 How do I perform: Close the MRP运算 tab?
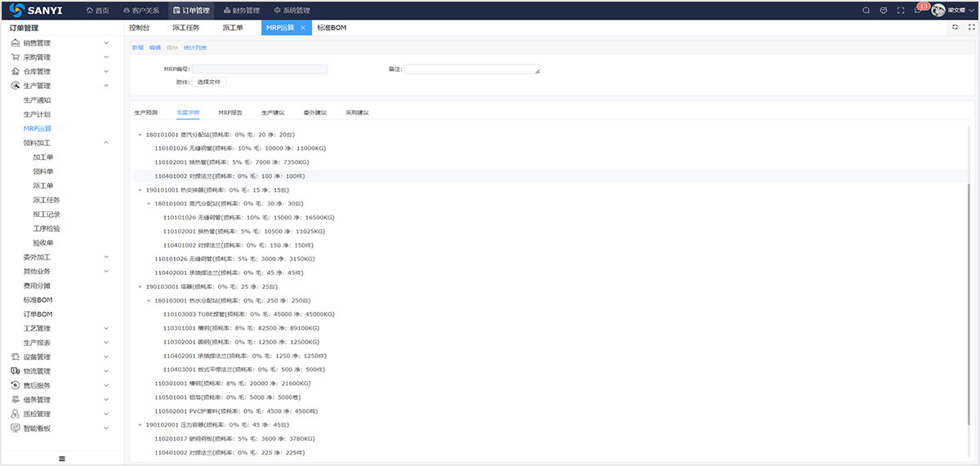(303, 28)
